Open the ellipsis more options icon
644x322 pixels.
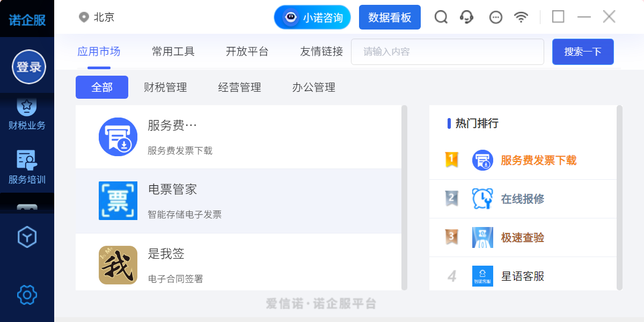495,17
